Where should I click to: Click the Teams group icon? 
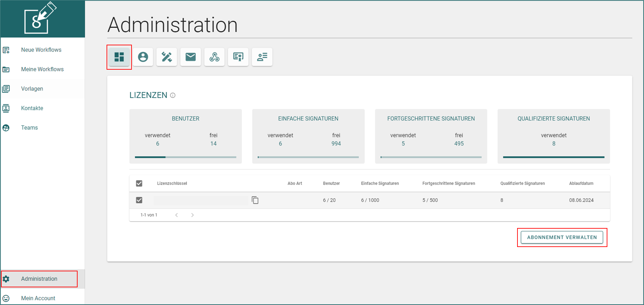tap(6, 128)
